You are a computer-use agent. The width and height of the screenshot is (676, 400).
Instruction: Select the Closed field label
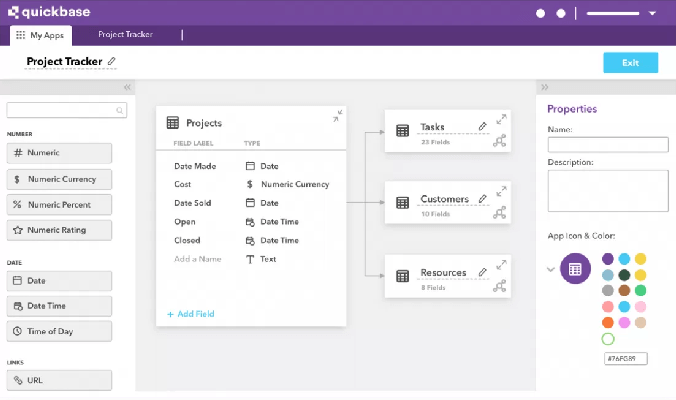point(187,241)
